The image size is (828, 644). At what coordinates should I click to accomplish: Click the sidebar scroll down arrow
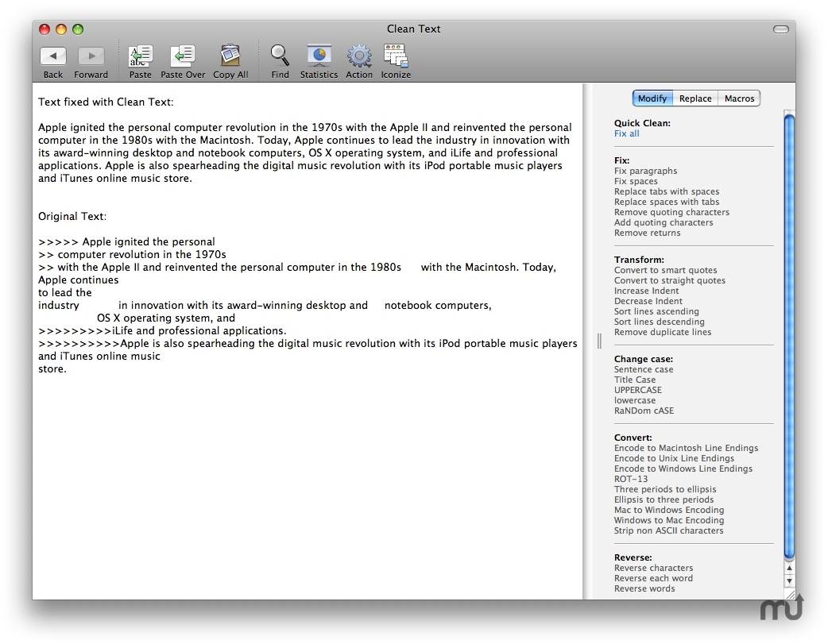789,580
